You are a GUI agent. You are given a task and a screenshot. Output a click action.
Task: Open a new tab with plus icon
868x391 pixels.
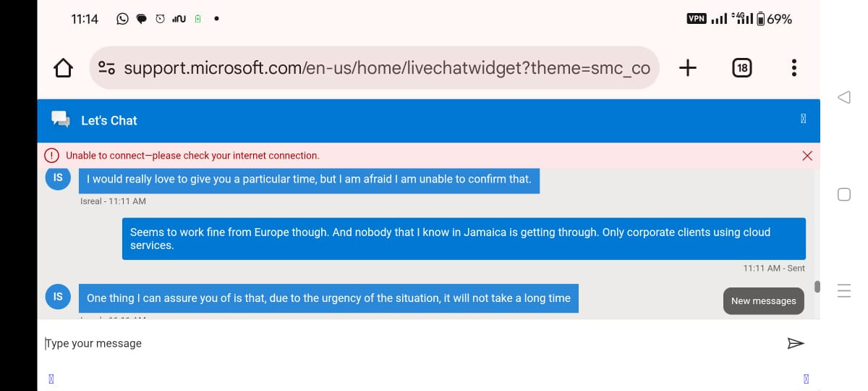coord(688,68)
